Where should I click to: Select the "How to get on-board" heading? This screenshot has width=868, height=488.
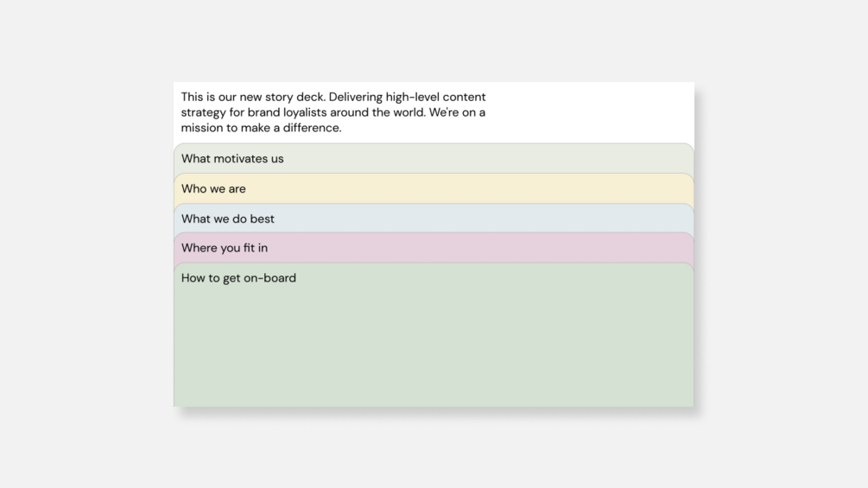pos(238,278)
